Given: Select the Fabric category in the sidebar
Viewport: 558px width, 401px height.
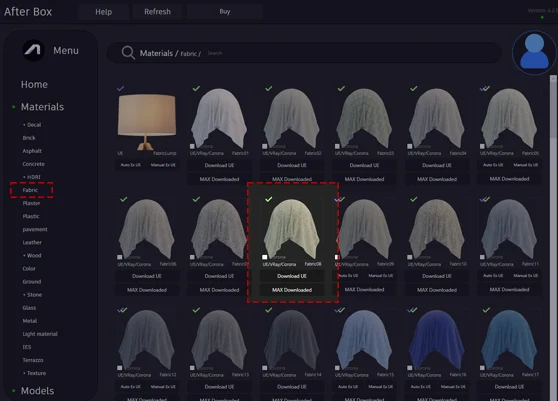Looking at the screenshot, I should (x=30, y=190).
